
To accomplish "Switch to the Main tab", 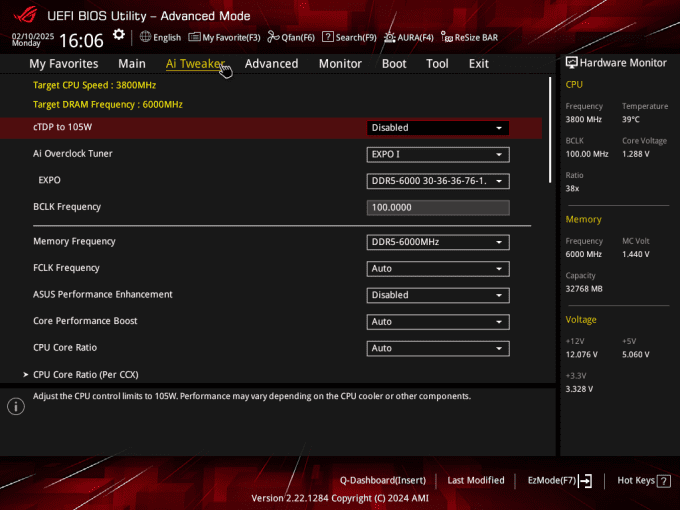I will click(x=132, y=64).
